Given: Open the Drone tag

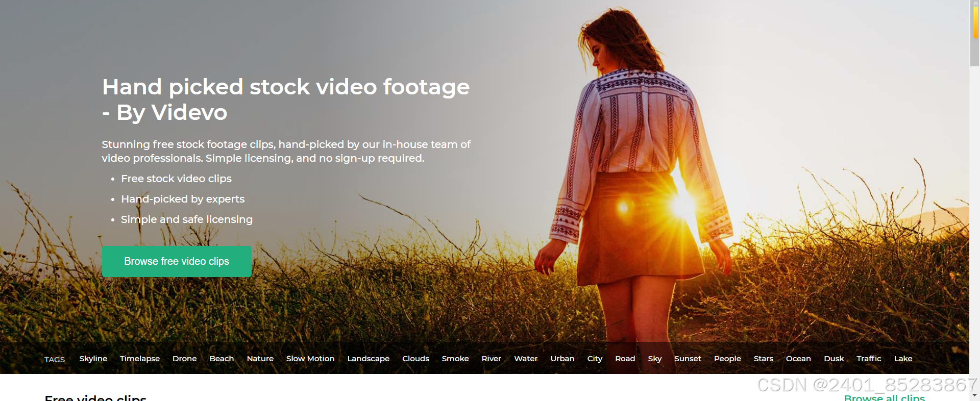Looking at the screenshot, I should [185, 359].
